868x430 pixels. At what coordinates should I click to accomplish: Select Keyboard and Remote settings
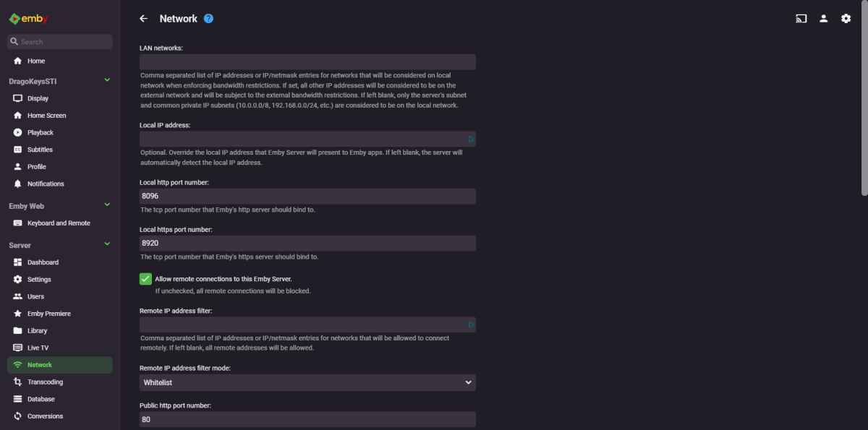(x=59, y=223)
